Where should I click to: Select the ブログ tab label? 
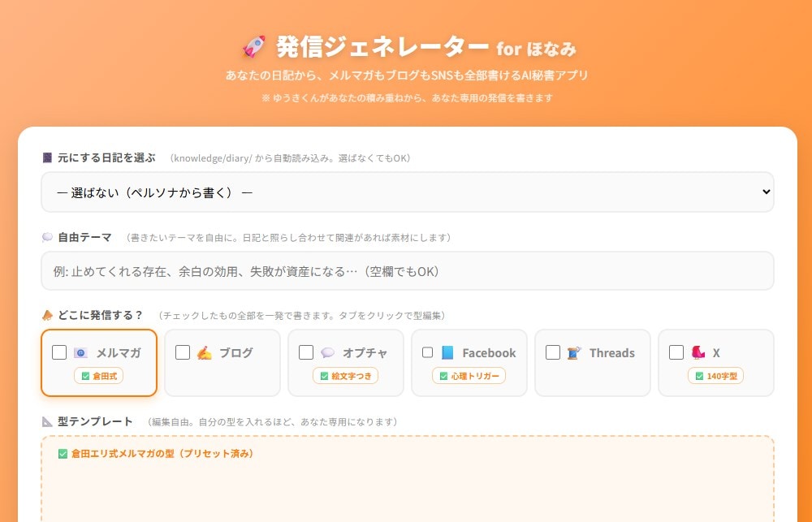tap(236, 353)
